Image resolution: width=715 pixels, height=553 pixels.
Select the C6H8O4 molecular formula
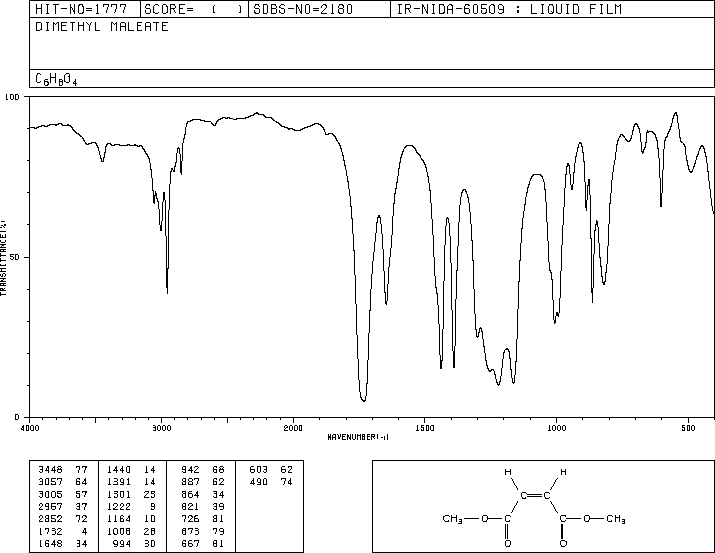pos(56,79)
